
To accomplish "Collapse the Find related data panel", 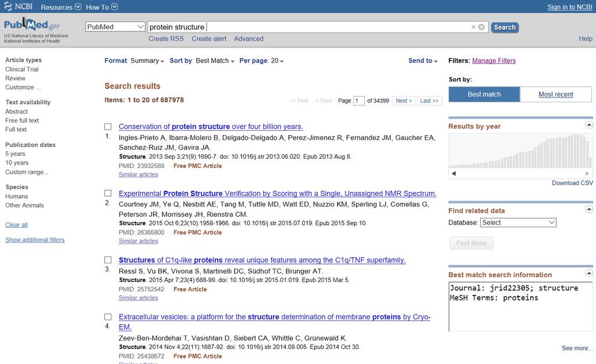I will [x=589, y=209].
